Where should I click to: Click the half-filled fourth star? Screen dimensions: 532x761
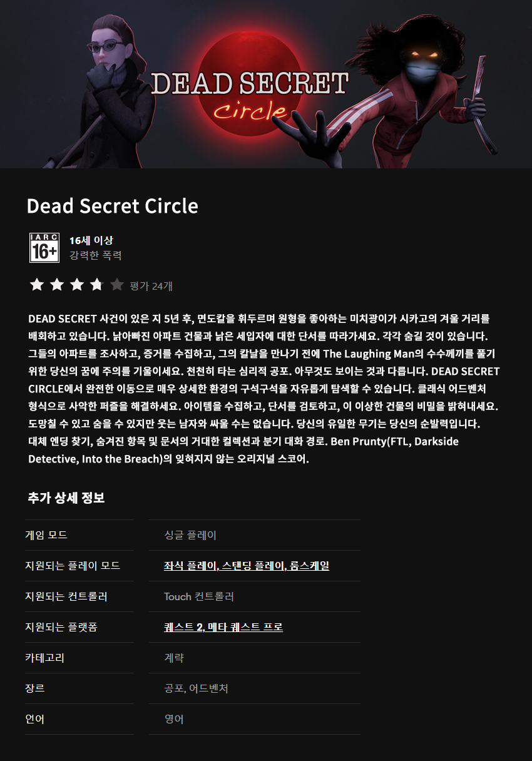tap(96, 285)
